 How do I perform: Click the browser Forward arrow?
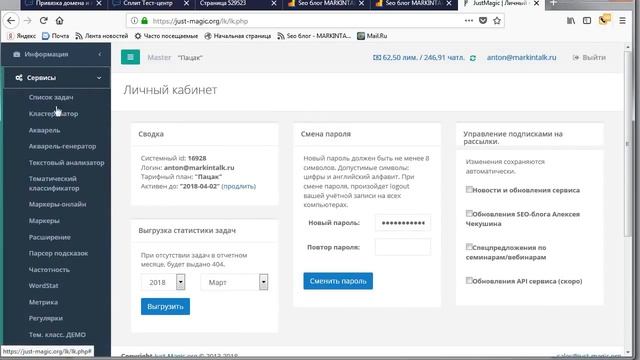(x=27, y=20)
